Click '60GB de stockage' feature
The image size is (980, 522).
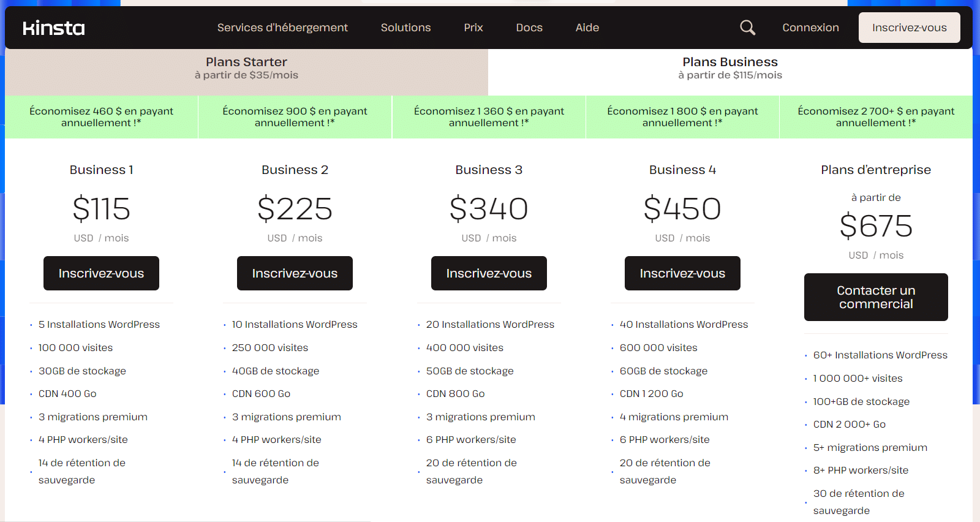click(663, 371)
